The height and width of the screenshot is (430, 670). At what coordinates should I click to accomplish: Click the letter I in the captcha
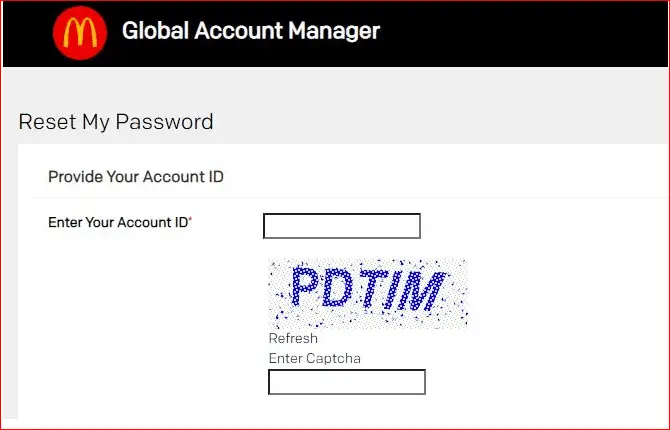(x=394, y=290)
